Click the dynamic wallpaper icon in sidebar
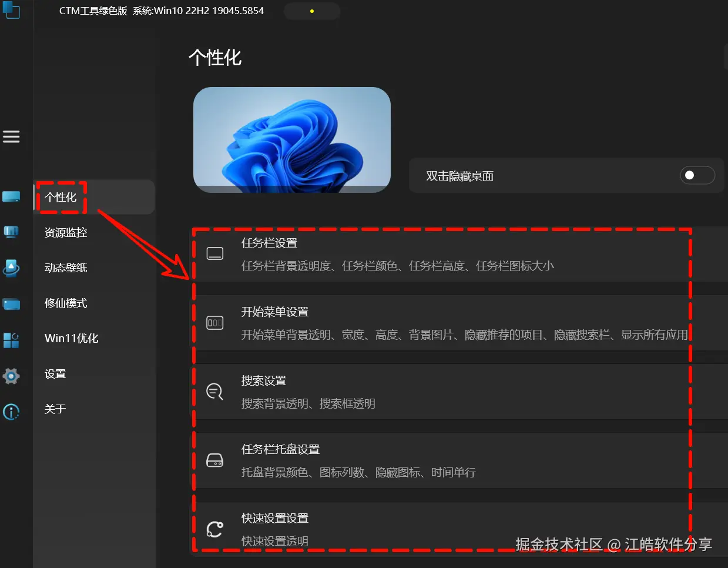Viewport: 728px width, 568px height. 11,268
